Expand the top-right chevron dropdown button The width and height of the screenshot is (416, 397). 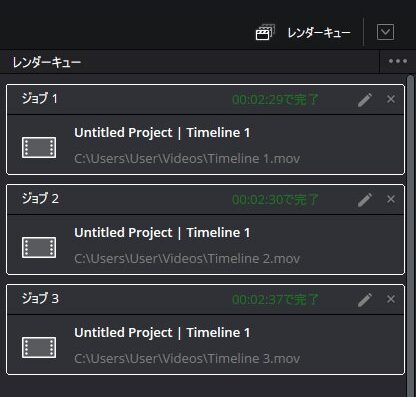coord(385,32)
